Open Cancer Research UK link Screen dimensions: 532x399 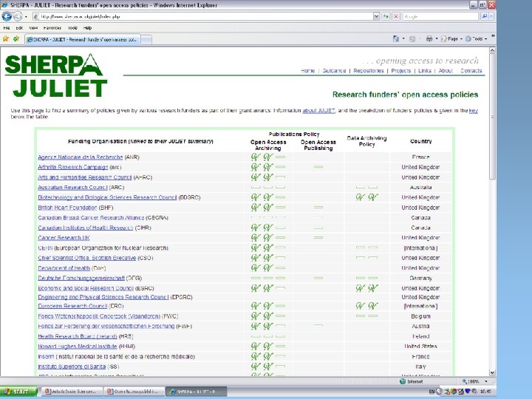[x=64, y=237]
